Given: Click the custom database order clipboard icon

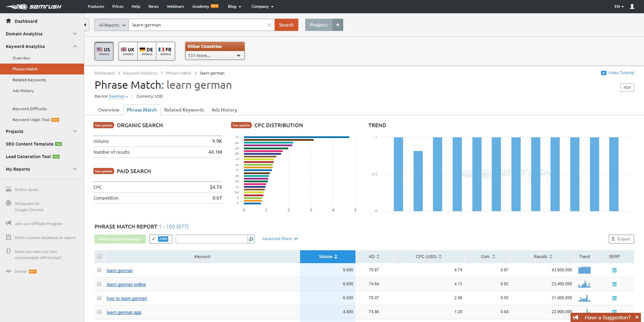Looking at the screenshot, I should point(8,237).
